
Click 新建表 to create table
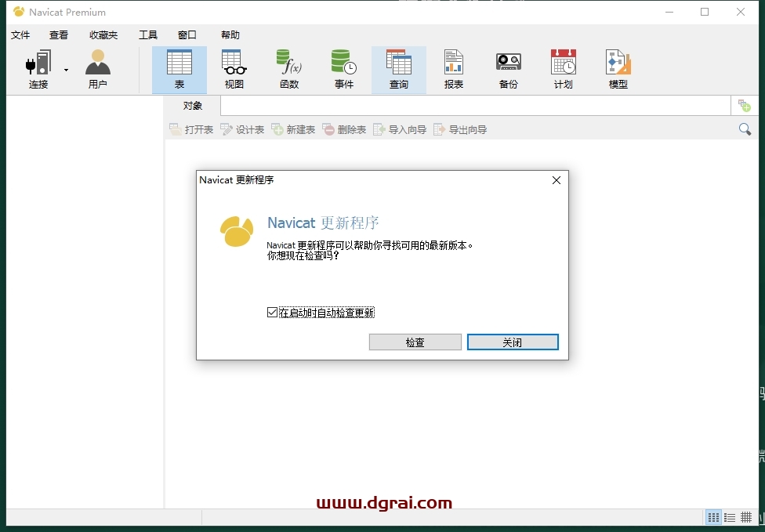(293, 130)
